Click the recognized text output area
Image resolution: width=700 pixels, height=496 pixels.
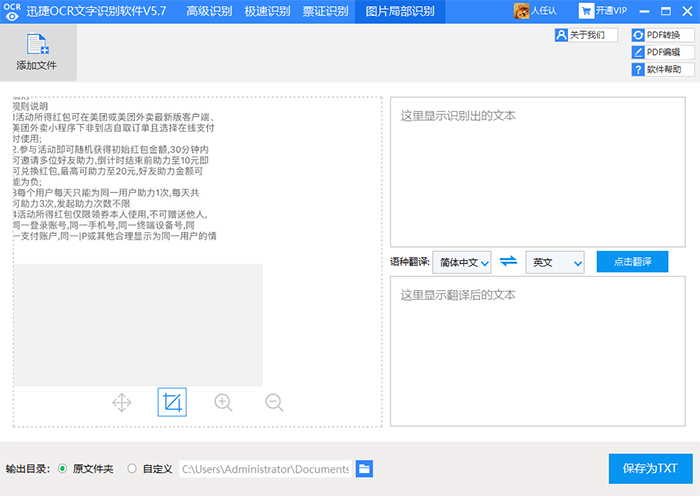[x=538, y=172]
